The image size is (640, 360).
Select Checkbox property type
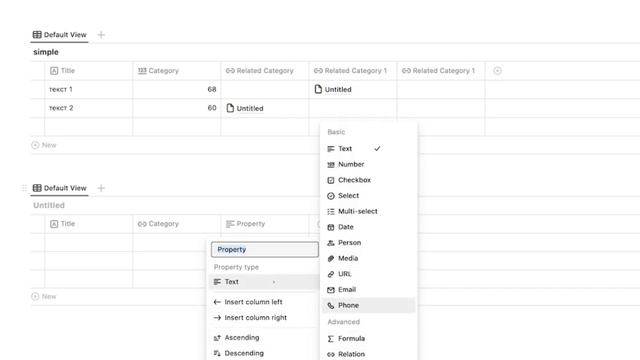point(369,180)
